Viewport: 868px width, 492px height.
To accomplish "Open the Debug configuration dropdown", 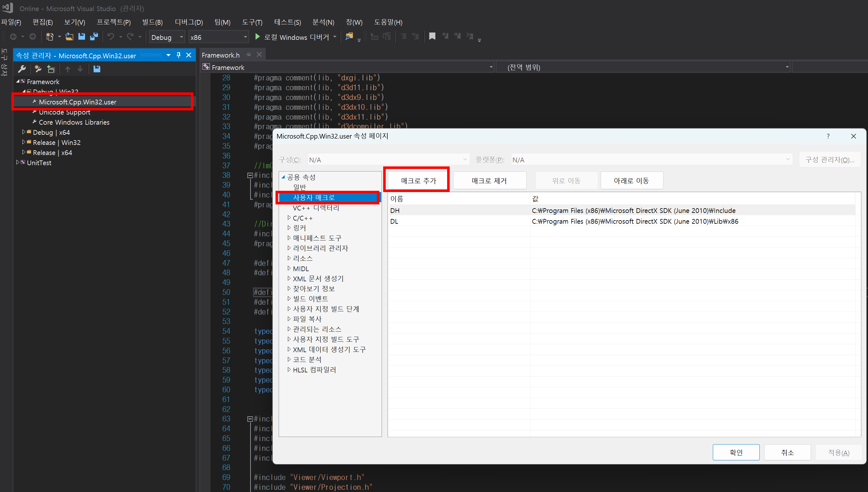I will 181,37.
